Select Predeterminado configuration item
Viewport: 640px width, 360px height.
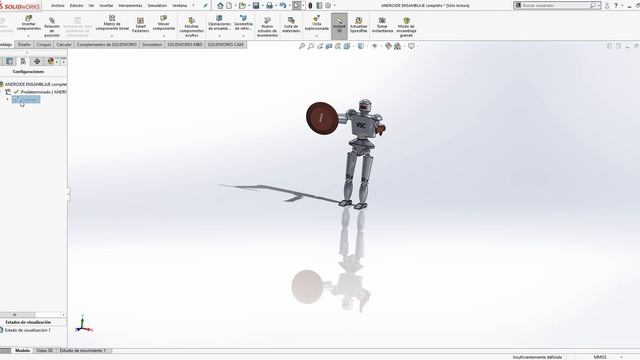tap(40, 92)
